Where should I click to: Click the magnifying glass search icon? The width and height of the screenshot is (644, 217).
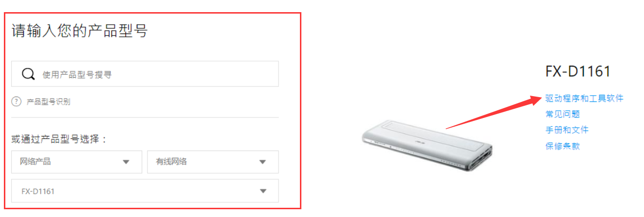click(x=29, y=74)
